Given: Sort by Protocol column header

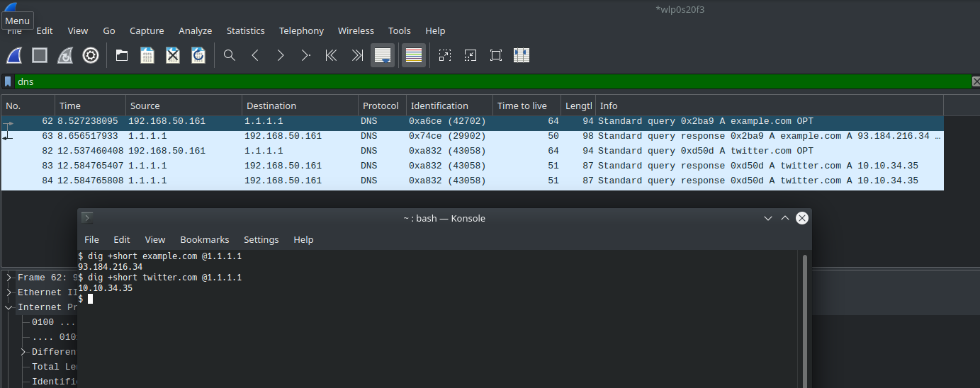Looking at the screenshot, I should click(x=382, y=105).
